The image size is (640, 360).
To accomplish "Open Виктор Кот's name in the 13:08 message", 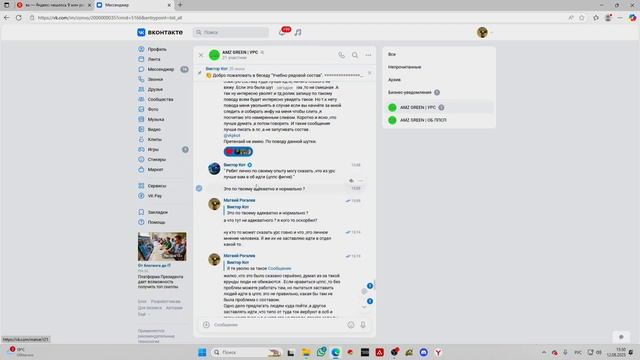I will 234,165.
